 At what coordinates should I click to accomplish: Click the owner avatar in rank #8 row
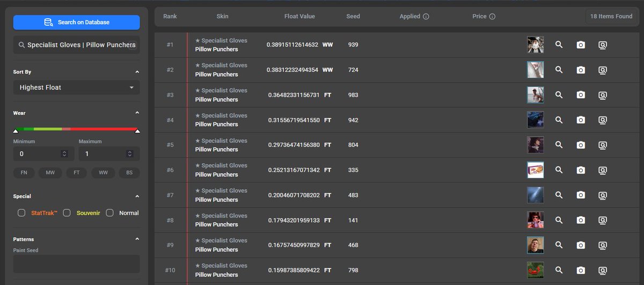point(536,220)
